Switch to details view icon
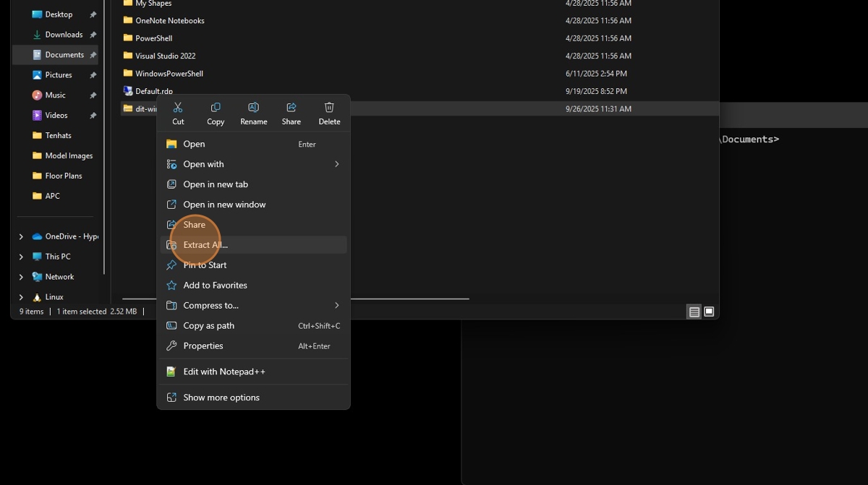868x485 pixels. tap(694, 312)
